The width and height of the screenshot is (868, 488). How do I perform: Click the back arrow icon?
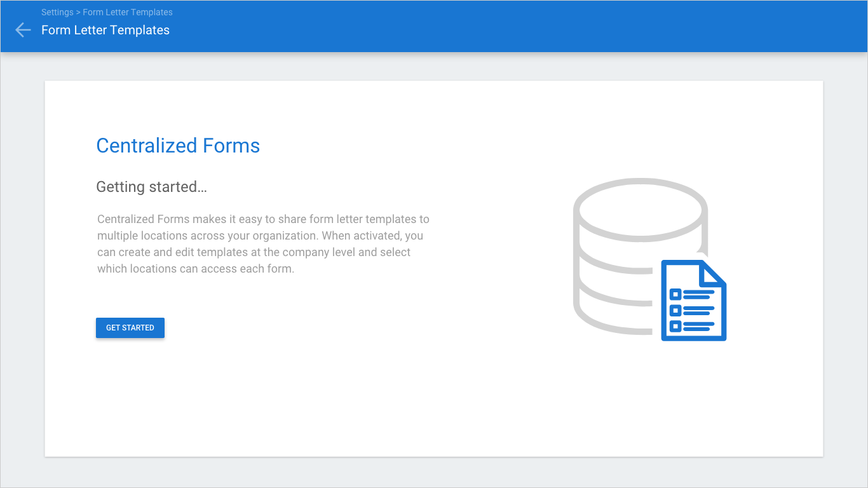23,30
